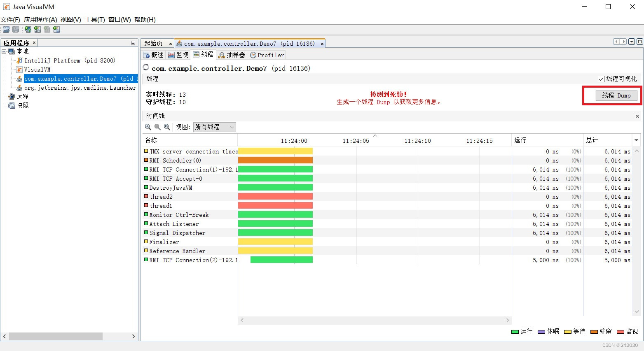Click the yellow state square beside Finalizer
Image resolution: width=644 pixels, height=351 pixels.
146,242
